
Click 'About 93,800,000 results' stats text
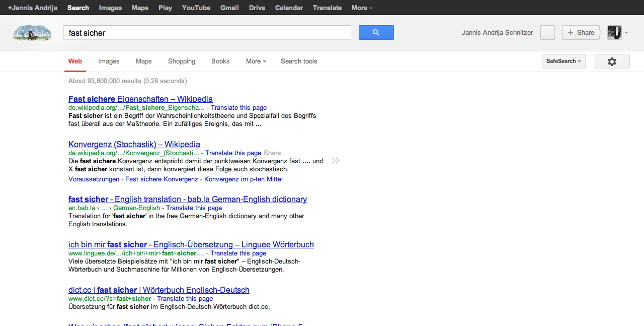click(128, 81)
